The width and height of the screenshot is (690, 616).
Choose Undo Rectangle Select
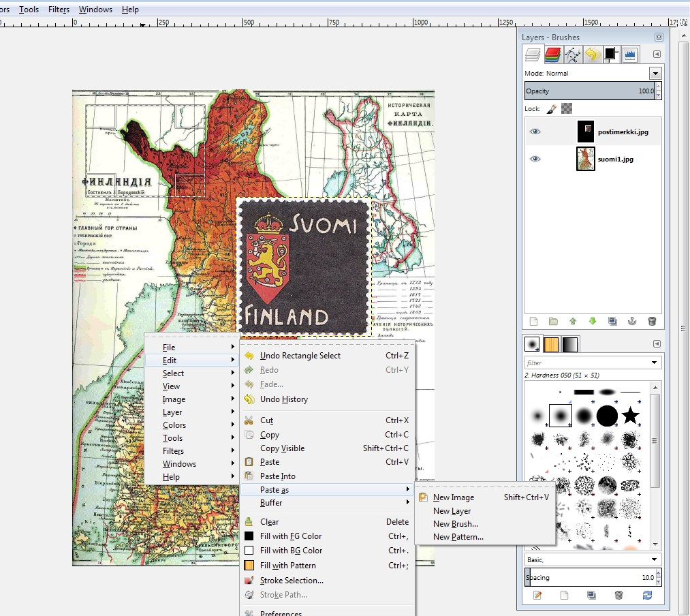[328, 356]
